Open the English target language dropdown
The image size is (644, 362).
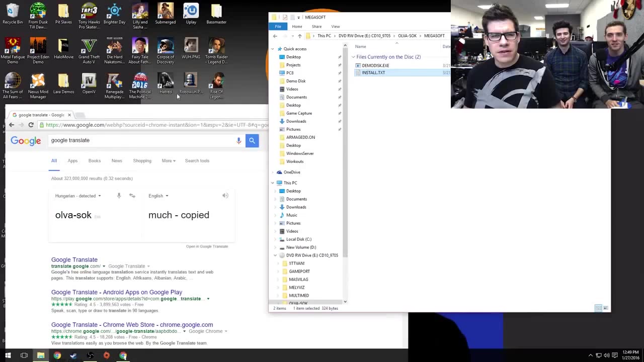pyautogui.click(x=158, y=196)
